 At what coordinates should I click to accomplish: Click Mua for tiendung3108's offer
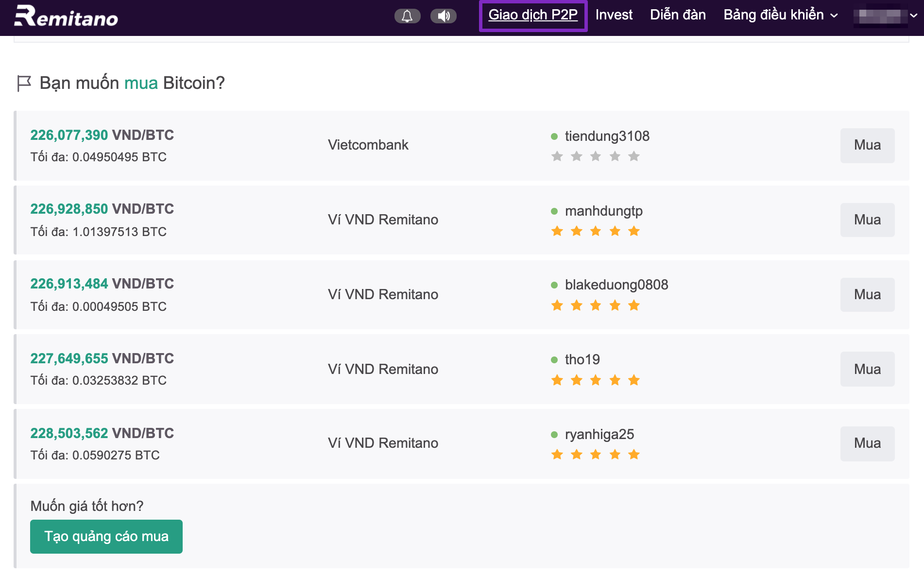point(867,145)
